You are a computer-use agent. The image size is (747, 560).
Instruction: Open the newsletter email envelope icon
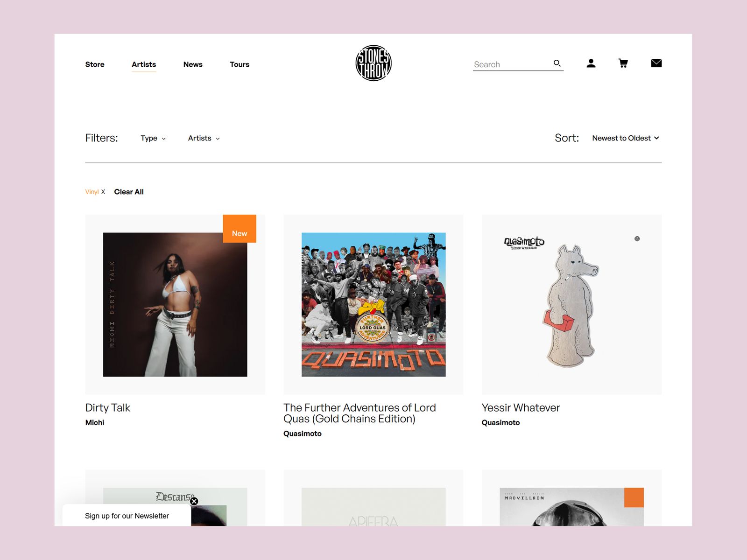click(656, 63)
